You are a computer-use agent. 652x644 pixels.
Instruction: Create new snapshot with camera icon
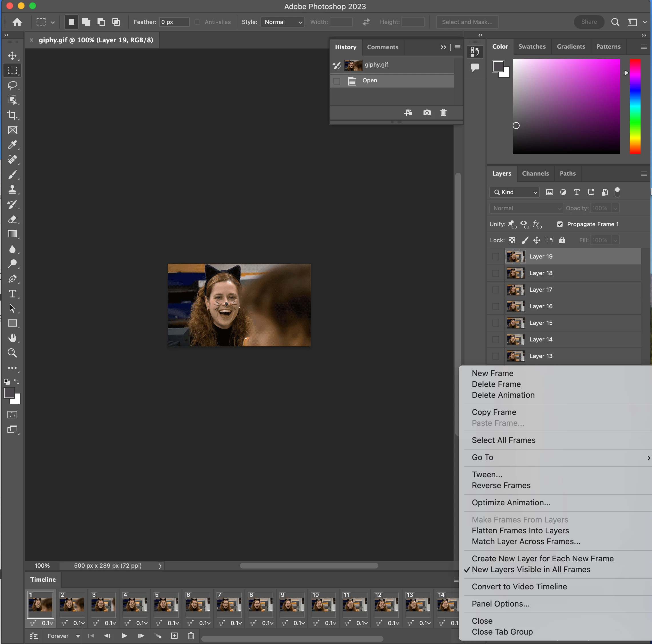tap(427, 112)
